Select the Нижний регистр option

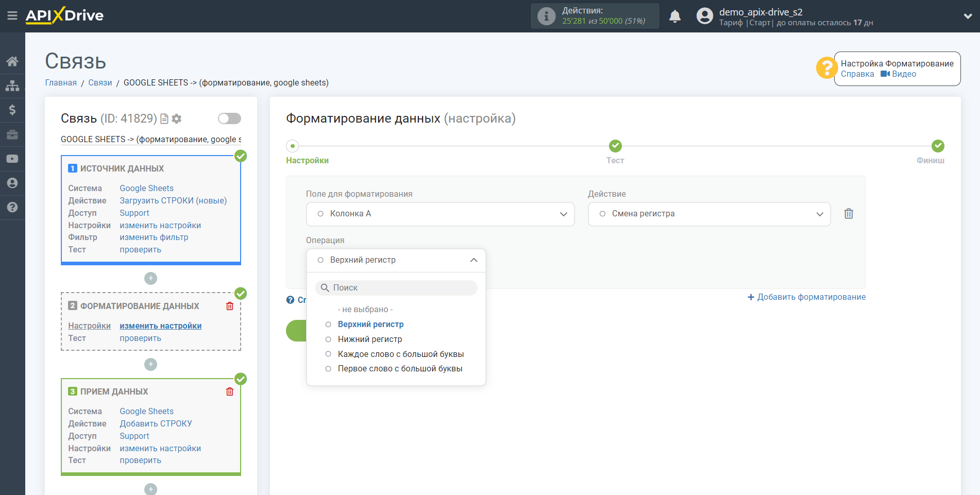point(369,339)
